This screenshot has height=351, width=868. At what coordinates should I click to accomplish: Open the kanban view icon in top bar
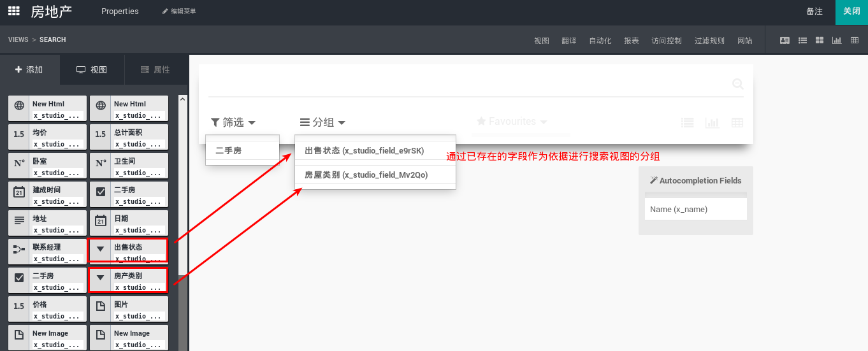point(820,40)
